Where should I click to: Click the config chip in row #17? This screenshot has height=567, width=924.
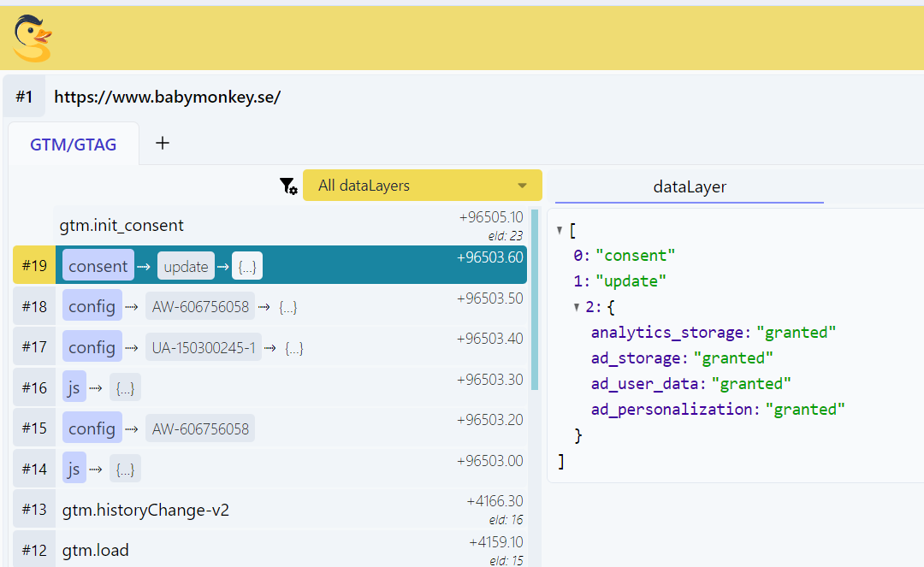(x=92, y=347)
